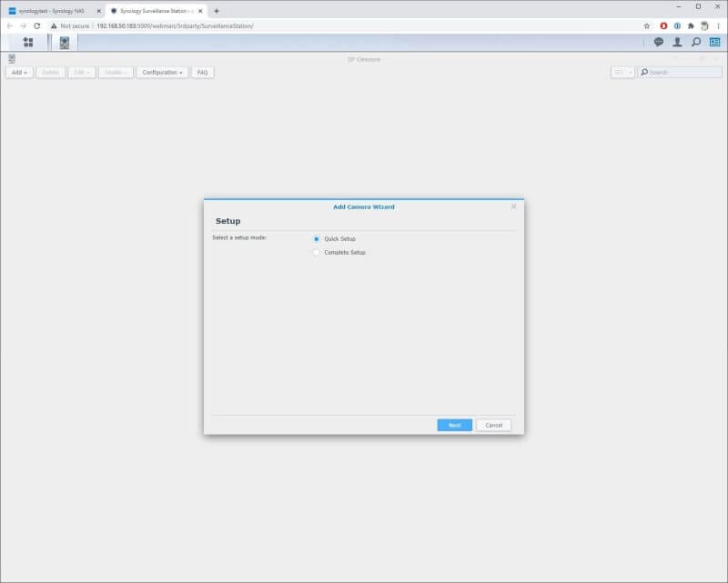Open the widgets panel icon
Viewport: 728px width, 583px height.
(715, 40)
